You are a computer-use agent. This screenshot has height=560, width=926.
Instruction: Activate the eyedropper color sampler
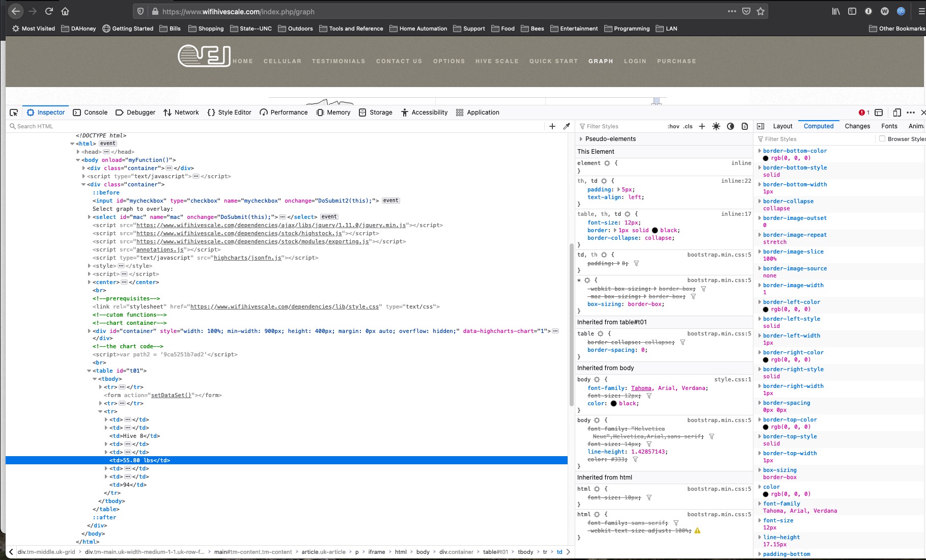pyautogui.click(x=566, y=126)
